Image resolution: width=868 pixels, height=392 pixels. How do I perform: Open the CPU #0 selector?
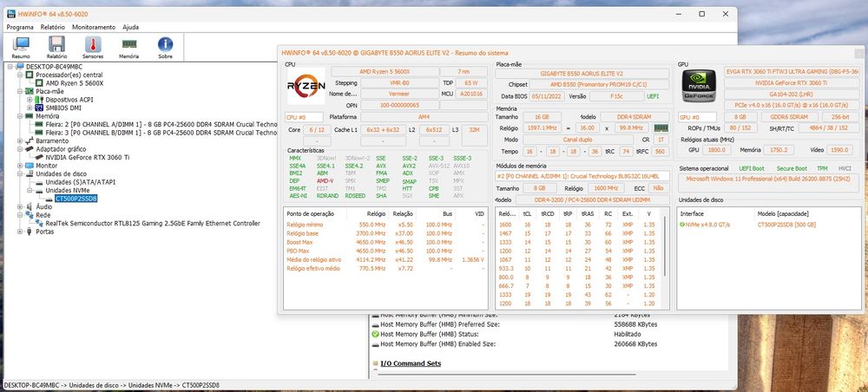click(304, 117)
